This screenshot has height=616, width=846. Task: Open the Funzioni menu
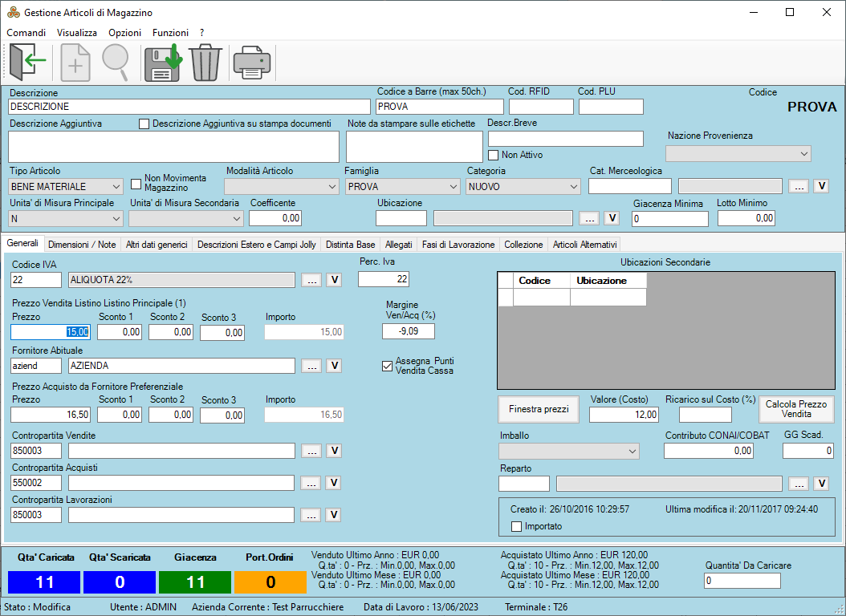pyautogui.click(x=170, y=33)
